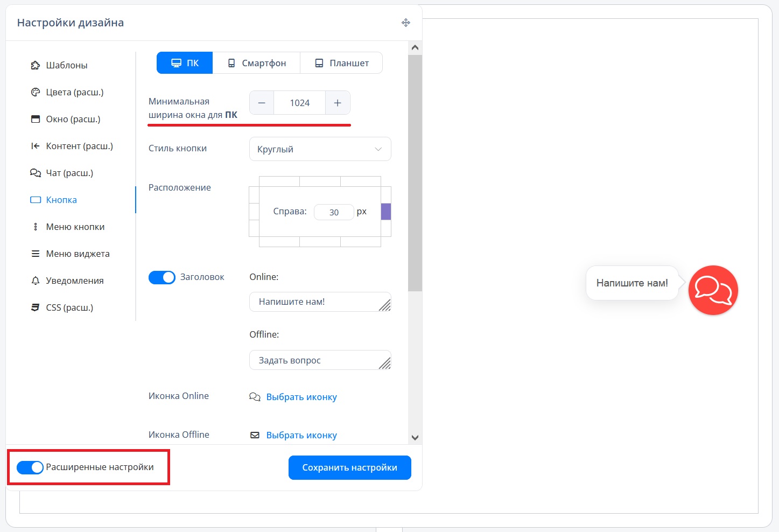Viewport: 779px width, 532px height.
Task: Click the red chat widget button
Action: pos(713,290)
